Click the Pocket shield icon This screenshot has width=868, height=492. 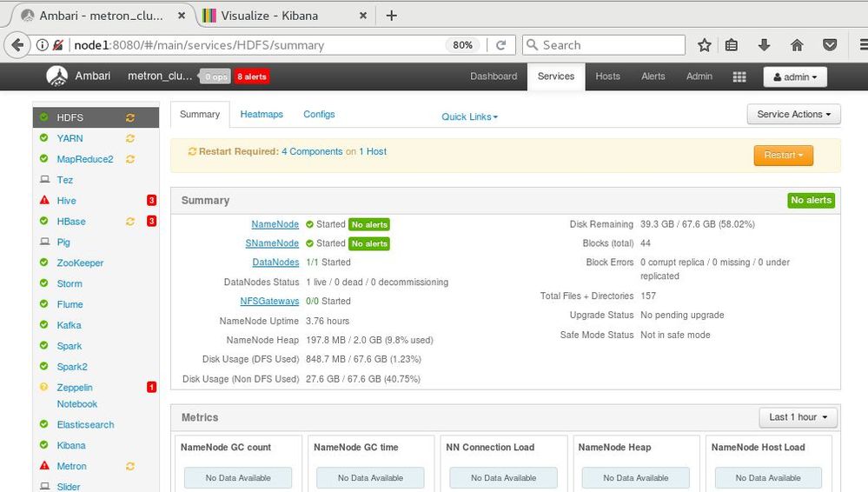tap(829, 45)
